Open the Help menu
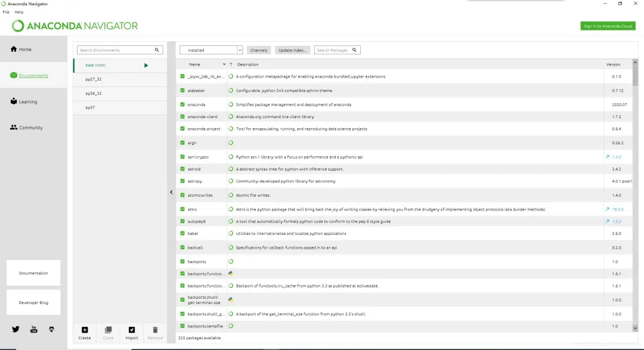This screenshot has width=644, height=350. coord(19,13)
